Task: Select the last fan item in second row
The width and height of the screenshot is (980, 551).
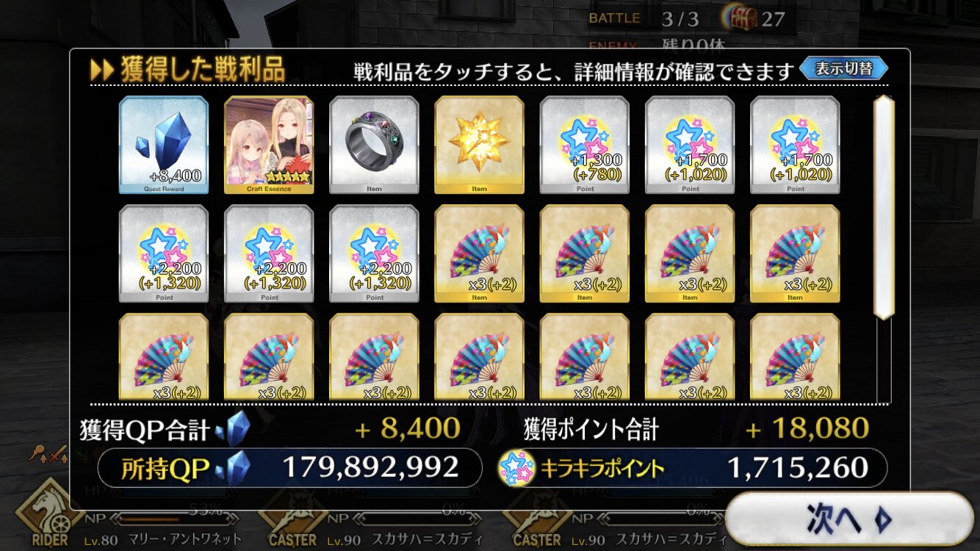Action: point(795,253)
